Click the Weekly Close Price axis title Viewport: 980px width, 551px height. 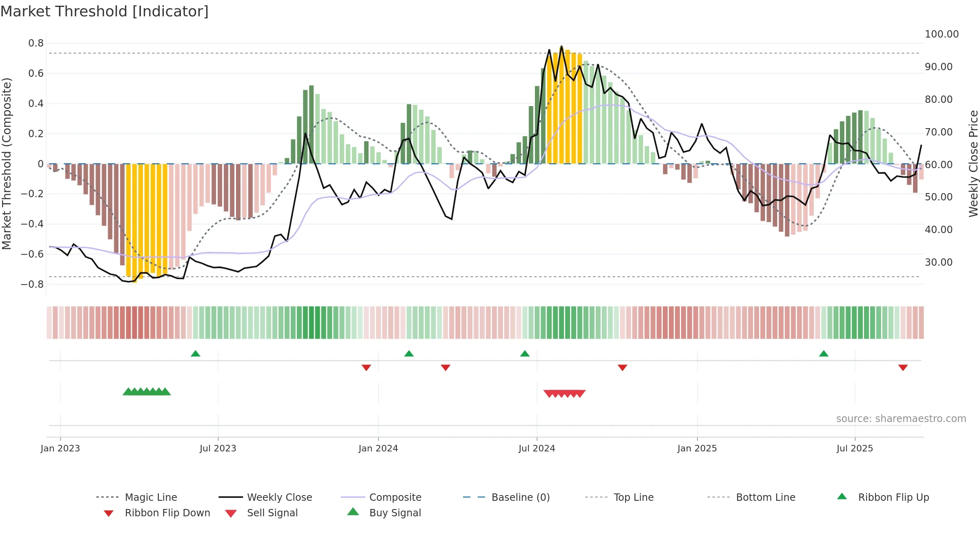pos(973,164)
